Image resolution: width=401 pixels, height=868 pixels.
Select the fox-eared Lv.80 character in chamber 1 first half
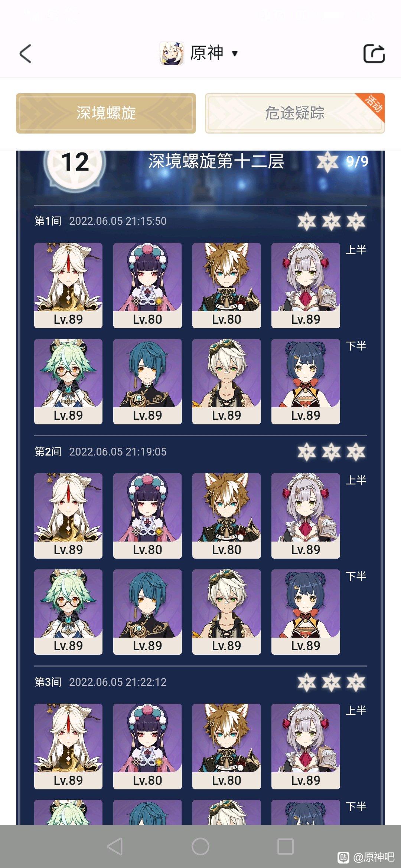coord(226,285)
